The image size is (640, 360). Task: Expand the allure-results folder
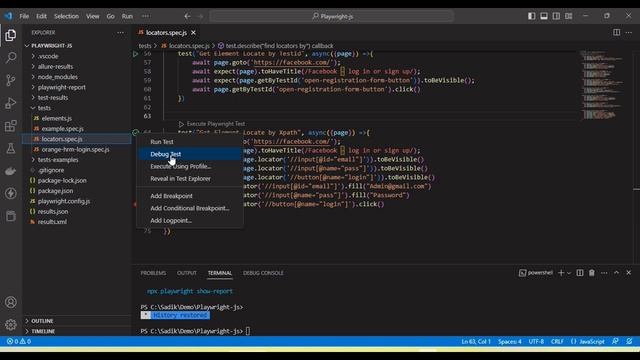coord(77,67)
